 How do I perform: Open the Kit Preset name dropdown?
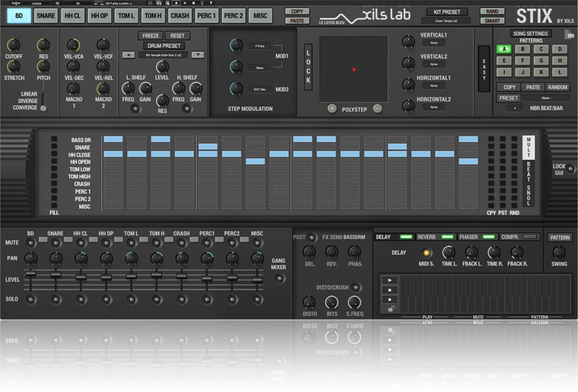(446, 21)
